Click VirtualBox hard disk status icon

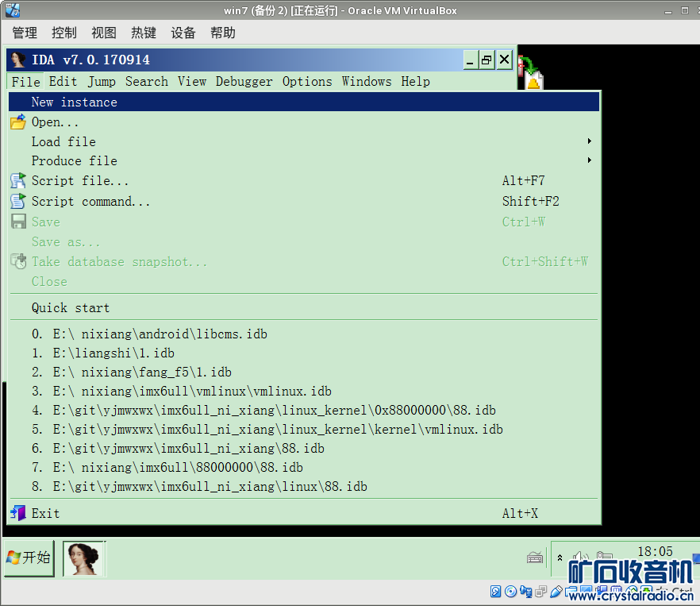tap(495, 592)
